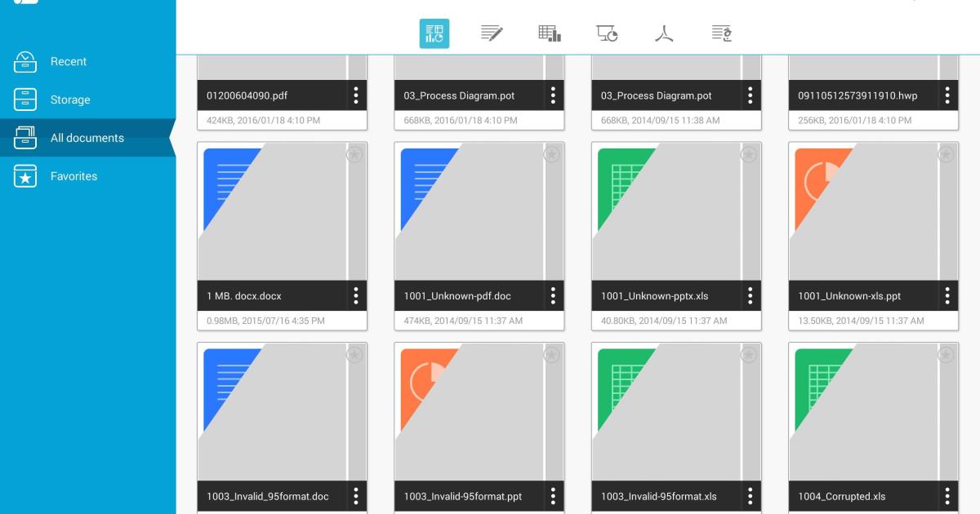Expand options for 1004_Corrupted.xls
980x514 pixels.
pyautogui.click(x=947, y=496)
